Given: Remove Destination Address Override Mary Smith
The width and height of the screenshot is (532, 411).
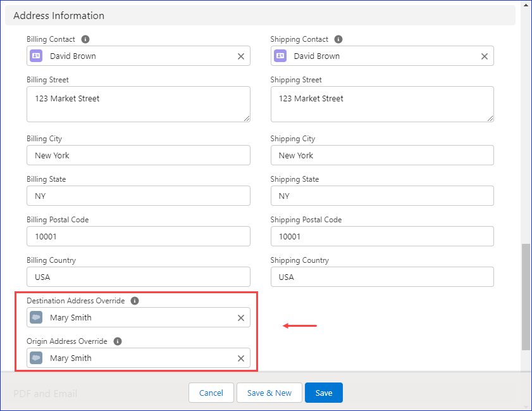Looking at the screenshot, I should coord(241,318).
